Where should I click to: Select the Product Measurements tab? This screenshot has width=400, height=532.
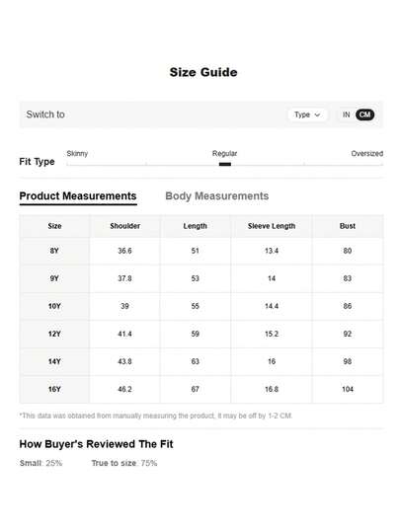click(x=78, y=196)
